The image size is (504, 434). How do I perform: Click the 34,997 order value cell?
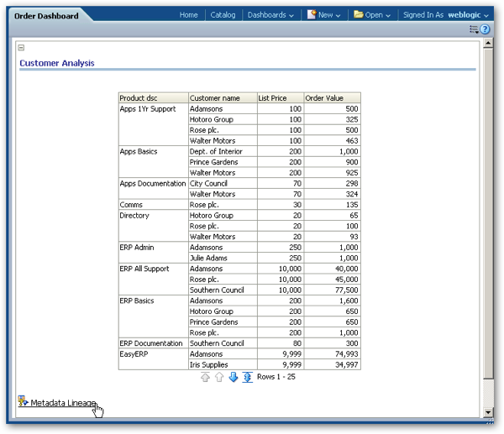pos(333,364)
